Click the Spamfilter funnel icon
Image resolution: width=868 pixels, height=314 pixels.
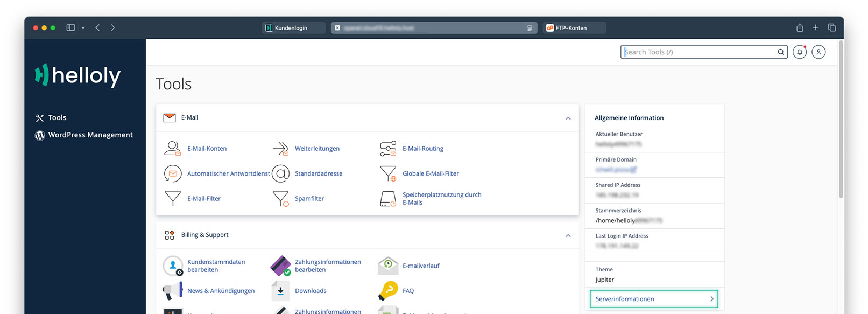click(x=280, y=199)
